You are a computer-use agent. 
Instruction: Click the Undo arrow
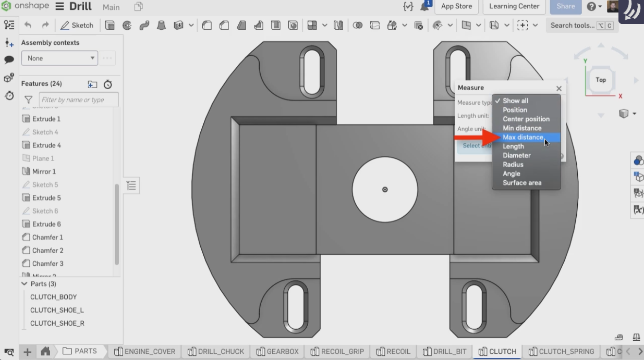(x=28, y=25)
